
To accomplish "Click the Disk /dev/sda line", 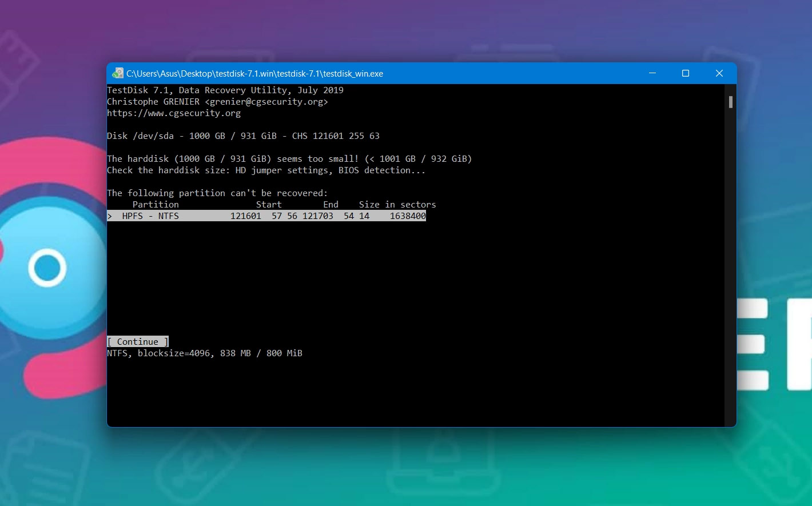I will pos(243,136).
